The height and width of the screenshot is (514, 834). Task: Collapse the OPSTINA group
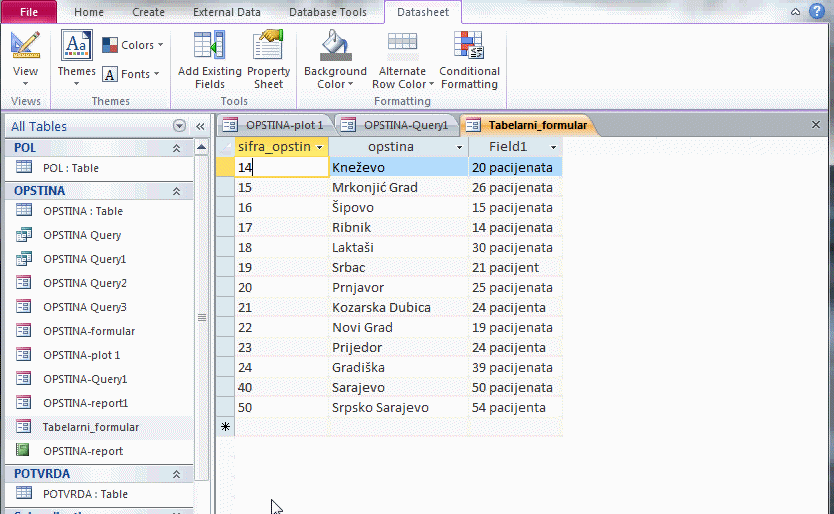176,191
